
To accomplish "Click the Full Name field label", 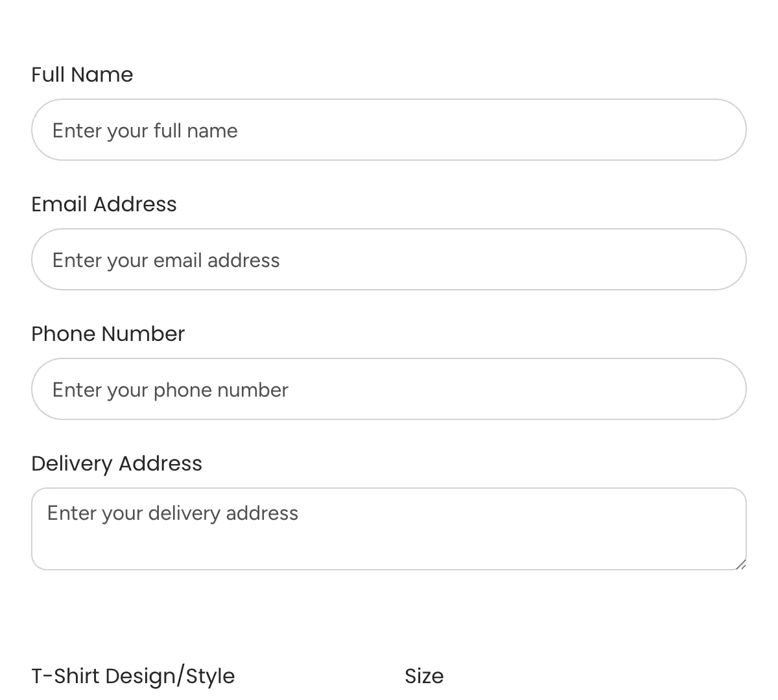I will [82, 75].
